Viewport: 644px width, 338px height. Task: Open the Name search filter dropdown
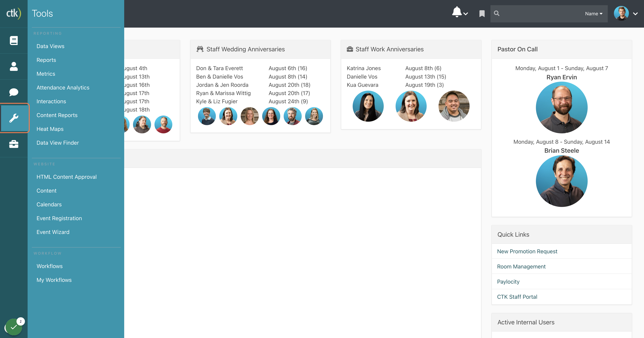point(594,14)
